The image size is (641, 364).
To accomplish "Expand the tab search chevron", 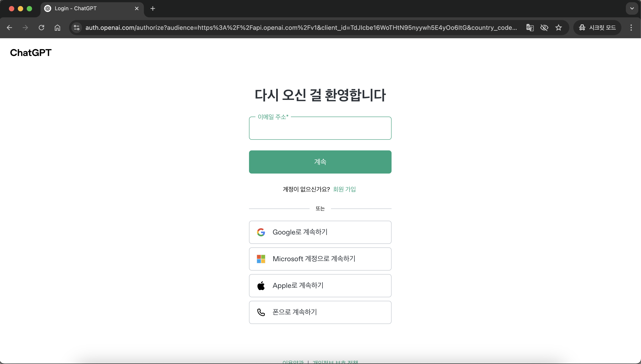I will point(632,8).
